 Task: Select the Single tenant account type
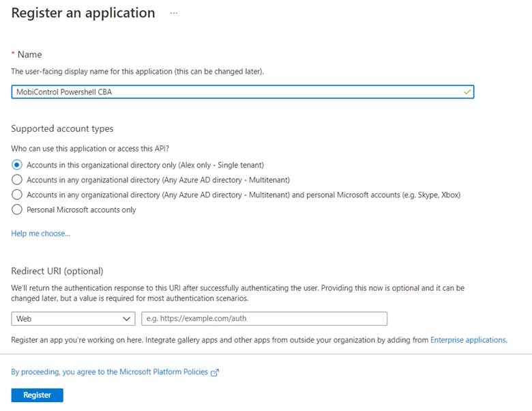pyautogui.click(x=17, y=165)
